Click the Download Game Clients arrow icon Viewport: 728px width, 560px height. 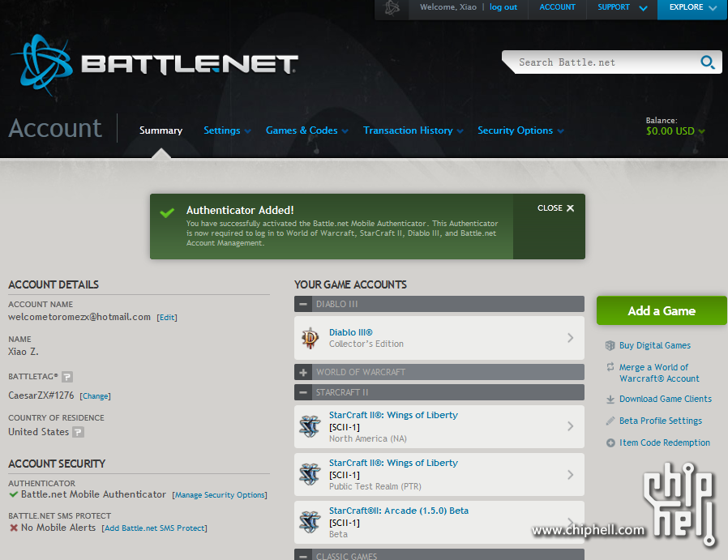[610, 399]
